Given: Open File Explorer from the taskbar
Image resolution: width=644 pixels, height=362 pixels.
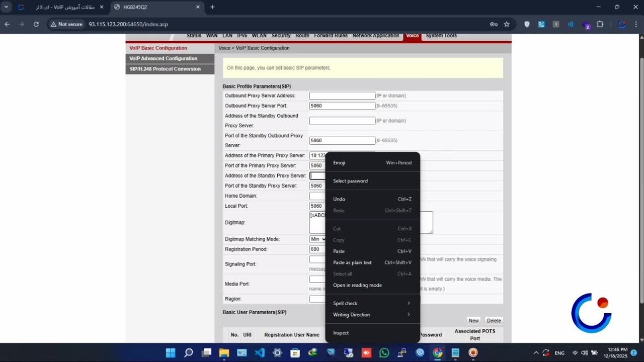Looking at the screenshot, I should (x=224, y=353).
